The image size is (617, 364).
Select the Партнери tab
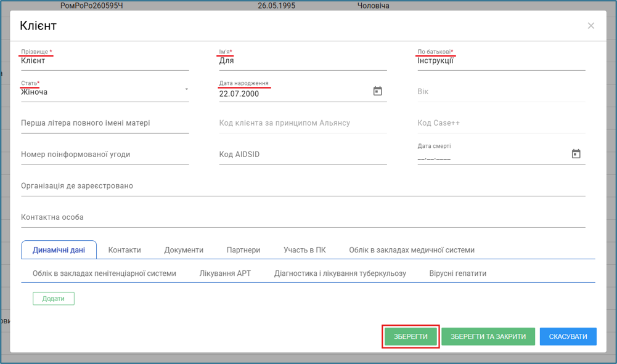pyautogui.click(x=243, y=250)
